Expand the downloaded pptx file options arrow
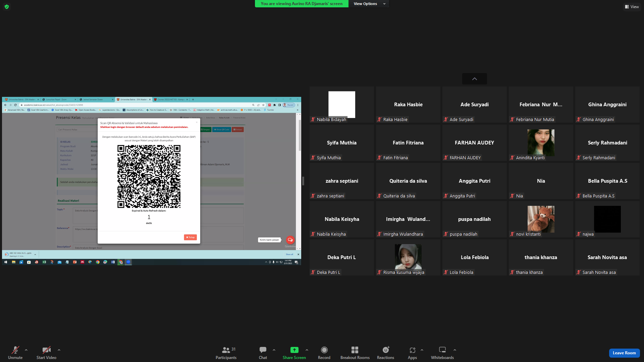This screenshot has height=362, width=644. click(35, 254)
